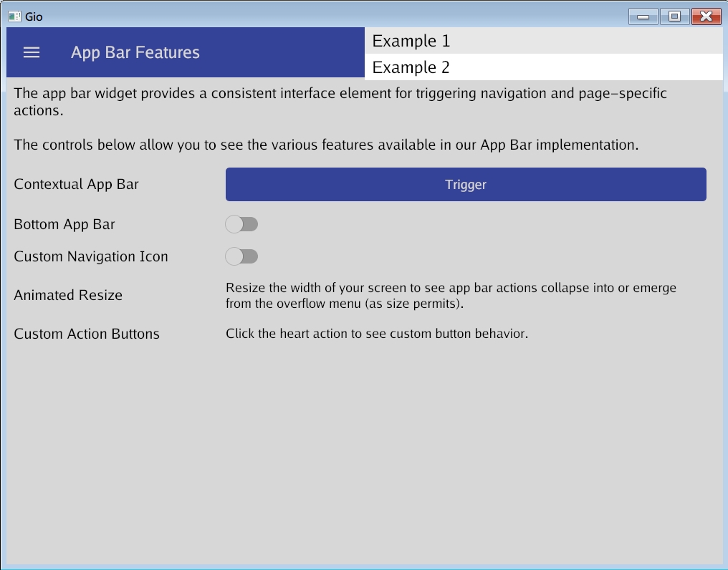Viewport: 728px width, 570px height.
Task: Click the Contextual App Bar label
Action: point(76,184)
